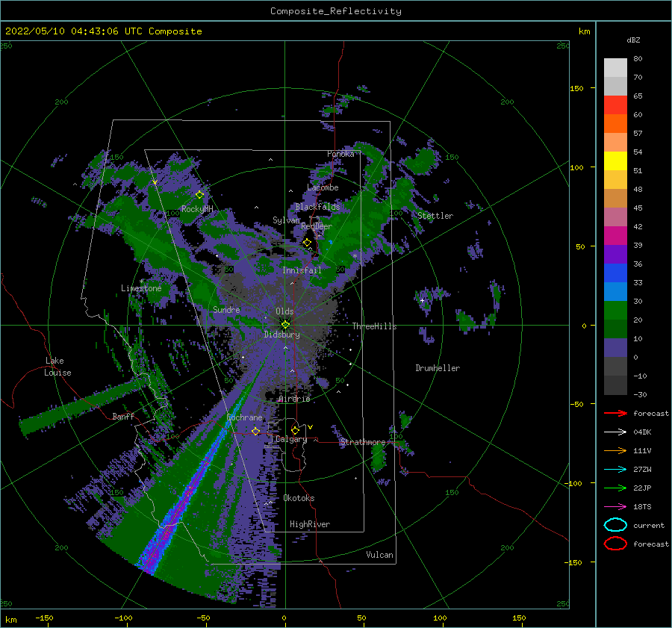Click the yellow diamond marker below RedDeer
Screen dimensions: 672x628
click(x=308, y=243)
